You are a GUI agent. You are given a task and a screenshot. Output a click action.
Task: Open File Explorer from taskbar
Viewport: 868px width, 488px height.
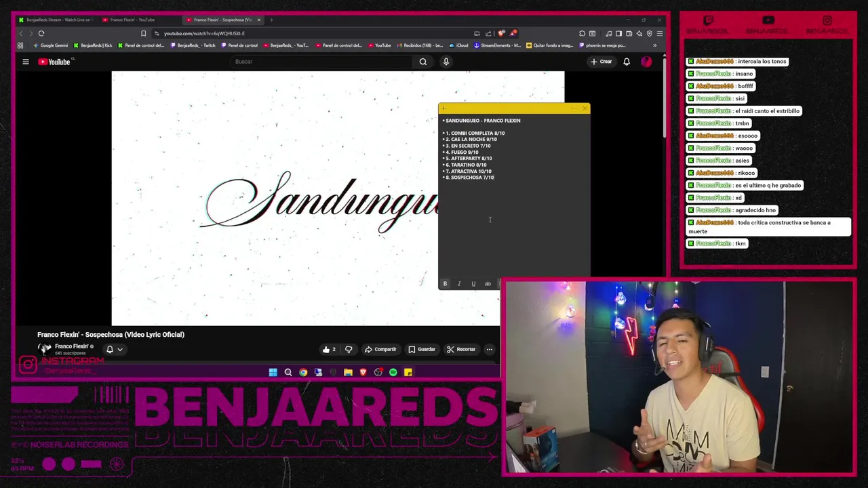click(348, 372)
